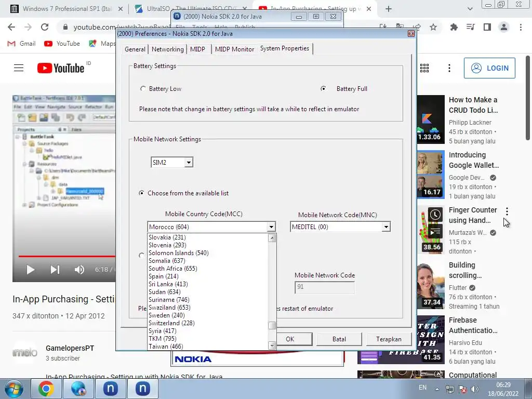Image resolution: width=532 pixels, height=399 pixels.
Task: Open GamelopersPT channel avatar
Action: (25, 353)
